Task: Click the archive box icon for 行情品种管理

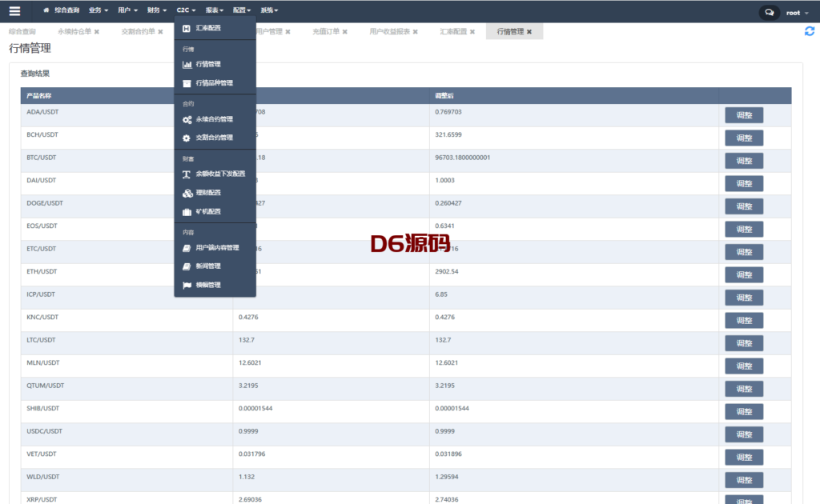Action: [187, 83]
